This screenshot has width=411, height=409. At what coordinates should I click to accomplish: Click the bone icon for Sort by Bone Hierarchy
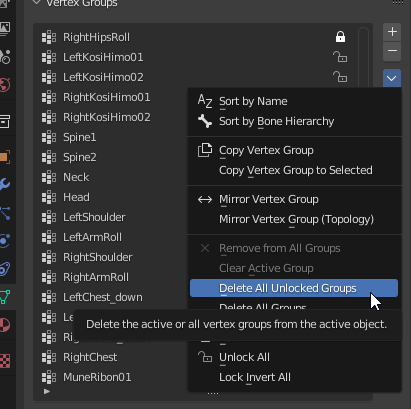click(205, 121)
